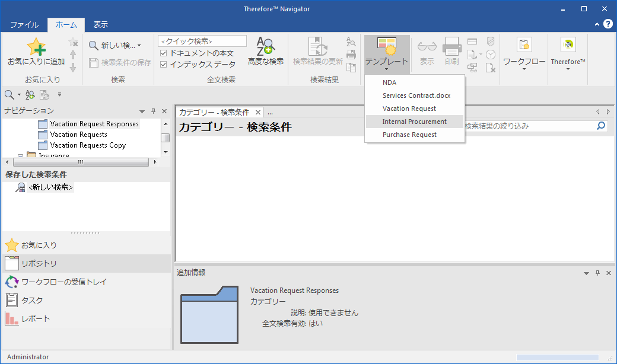
Task: Toggle インデックス データ checkbox
Action: [164, 64]
